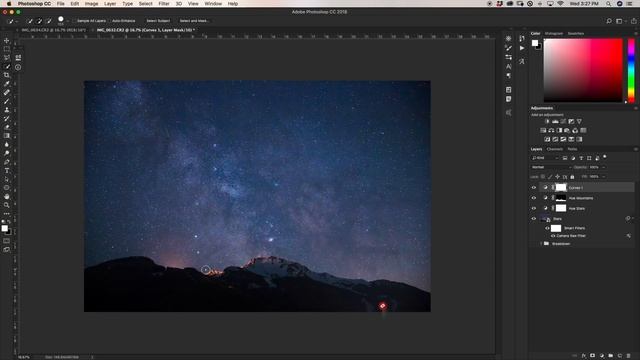This screenshot has height=360, width=640.
Task: Select the Ellipse shape tool
Action: 7,188
